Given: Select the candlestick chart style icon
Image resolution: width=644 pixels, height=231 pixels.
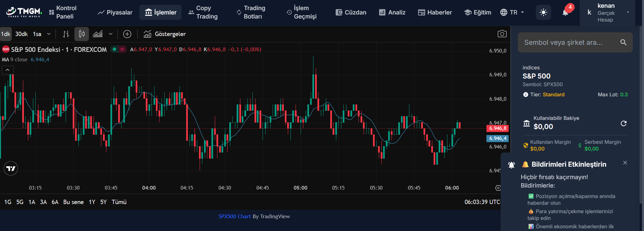Looking at the screenshot, I should (x=82, y=34).
